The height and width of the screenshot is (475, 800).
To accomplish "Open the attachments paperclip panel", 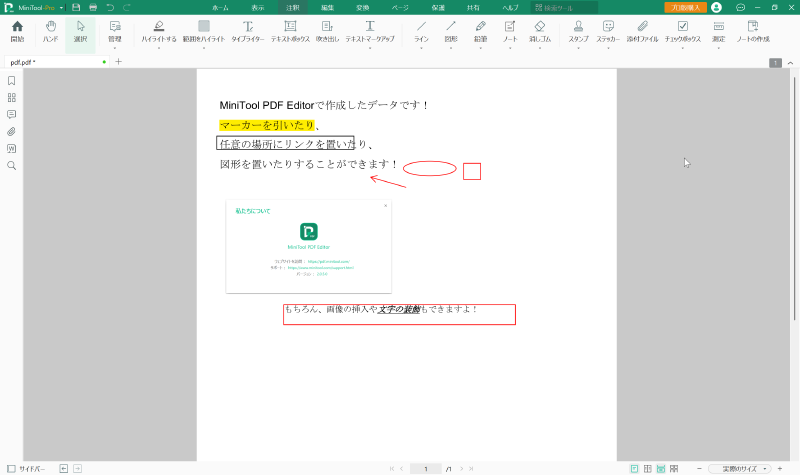I will (x=11, y=131).
